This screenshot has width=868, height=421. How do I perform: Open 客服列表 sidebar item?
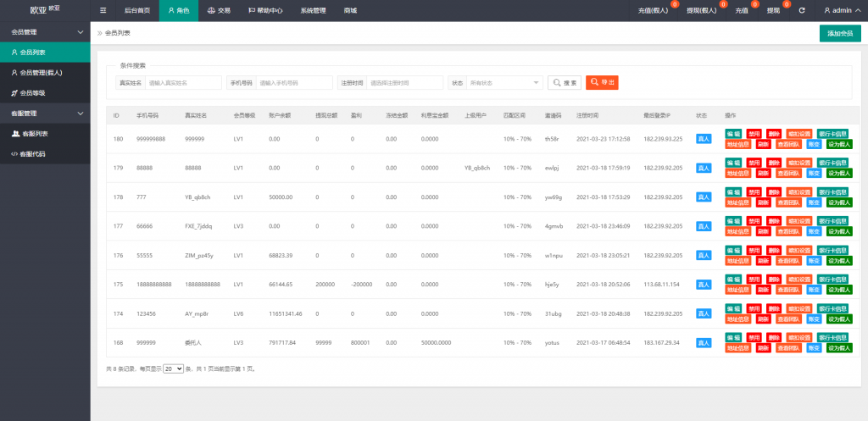45,134
